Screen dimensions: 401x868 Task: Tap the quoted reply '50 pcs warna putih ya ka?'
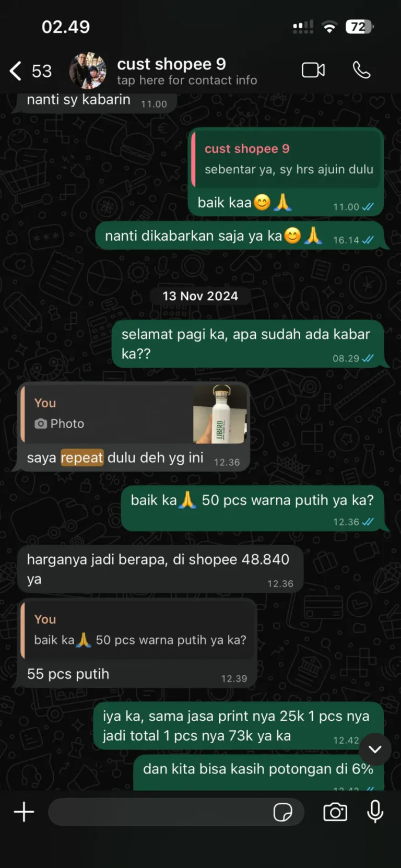[x=138, y=630]
